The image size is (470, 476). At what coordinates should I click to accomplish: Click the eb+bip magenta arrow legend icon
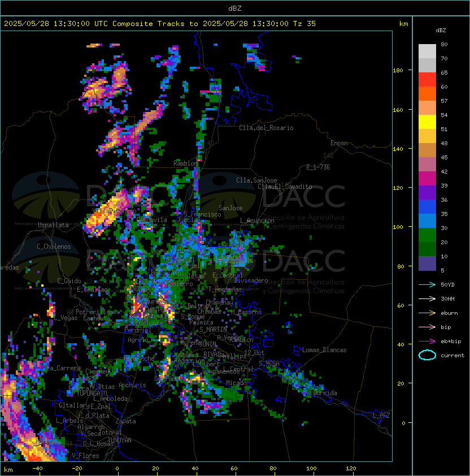(427, 341)
